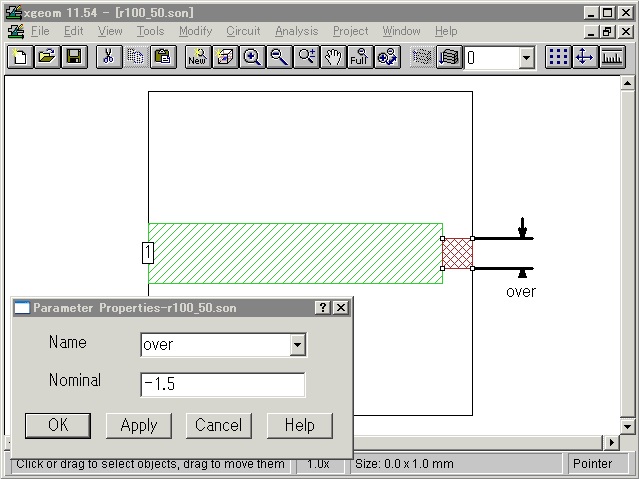This screenshot has width=639, height=479.
Task: Click the New project toolbar icon
Action: point(20,57)
